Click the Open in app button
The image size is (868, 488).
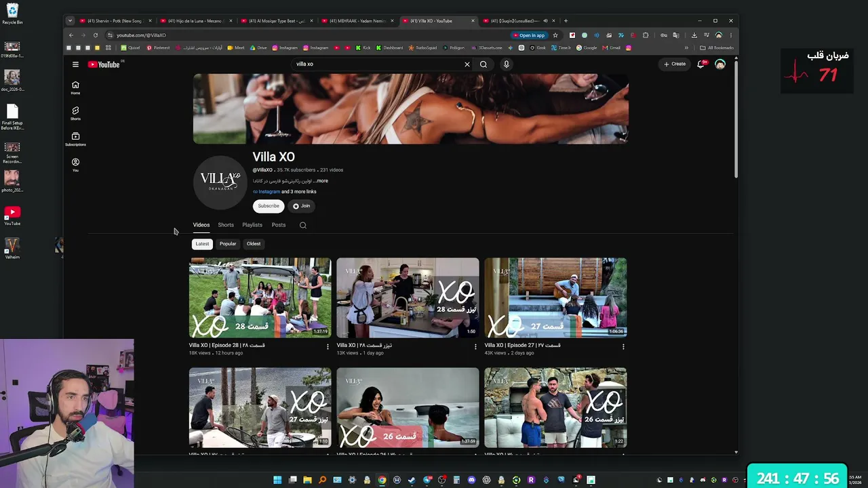tap(529, 35)
